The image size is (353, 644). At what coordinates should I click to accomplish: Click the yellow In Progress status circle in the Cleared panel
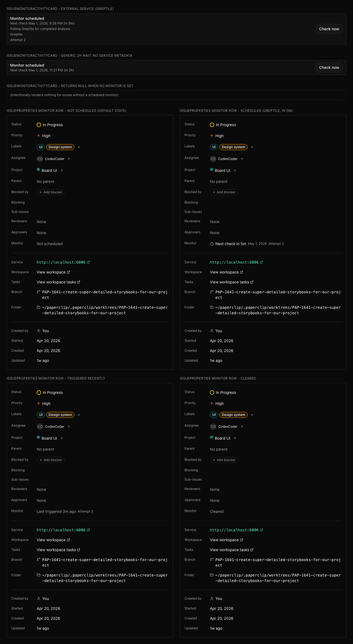(x=212, y=393)
